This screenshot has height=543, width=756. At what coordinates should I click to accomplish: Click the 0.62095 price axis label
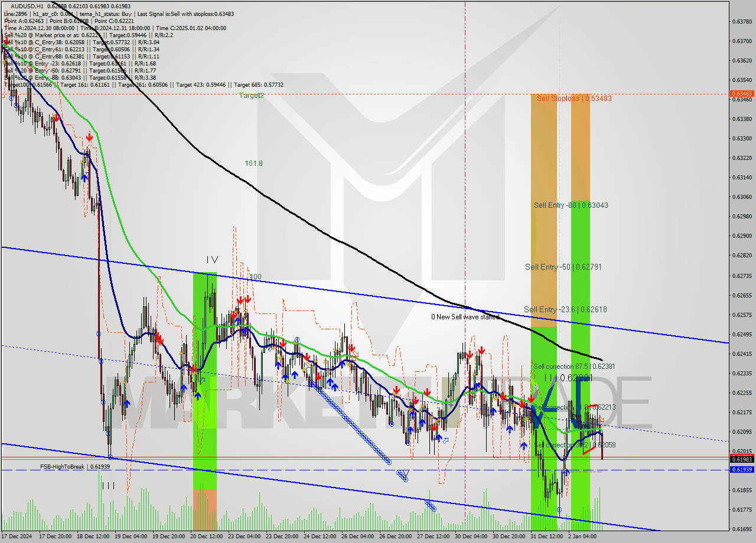tap(741, 431)
